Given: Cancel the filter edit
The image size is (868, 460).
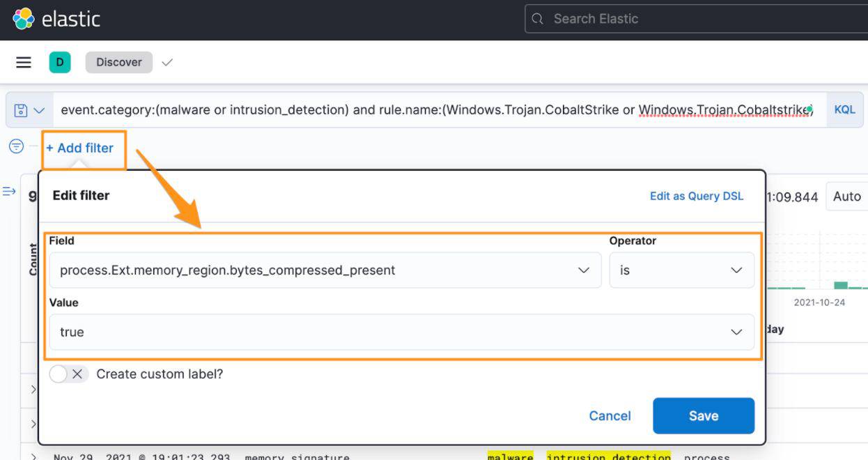Looking at the screenshot, I should click(x=610, y=416).
